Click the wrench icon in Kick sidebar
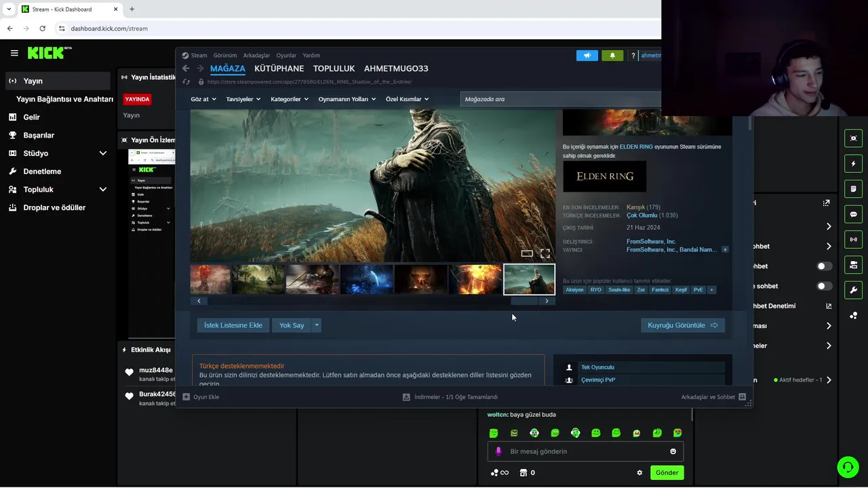This screenshot has width=868, height=488. [853, 290]
